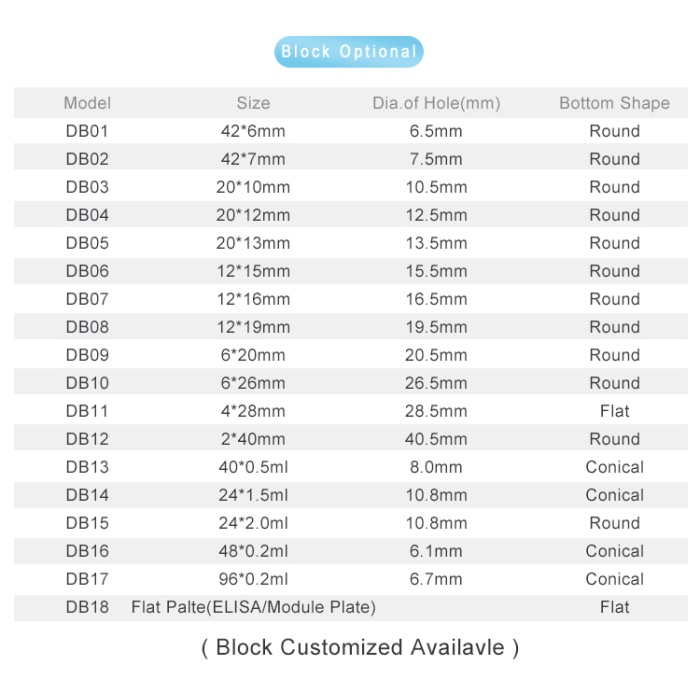Select the 6.7mm hole diameter cell
The height and width of the screenshot is (700, 700).
point(437,579)
